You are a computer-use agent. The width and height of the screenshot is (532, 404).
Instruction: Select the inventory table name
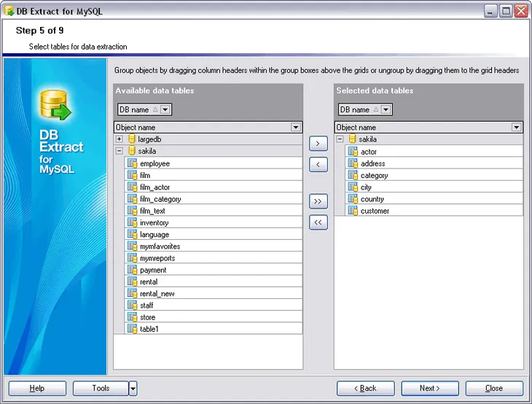(x=154, y=222)
